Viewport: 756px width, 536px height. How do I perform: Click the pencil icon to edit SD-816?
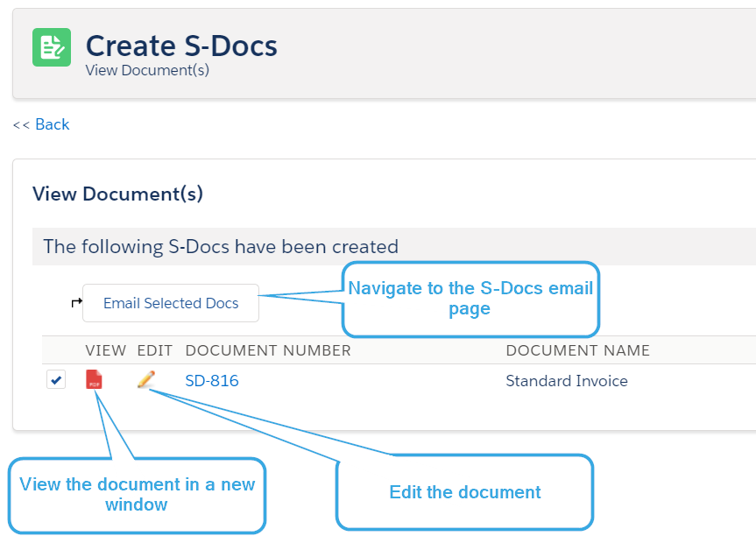[x=146, y=379]
